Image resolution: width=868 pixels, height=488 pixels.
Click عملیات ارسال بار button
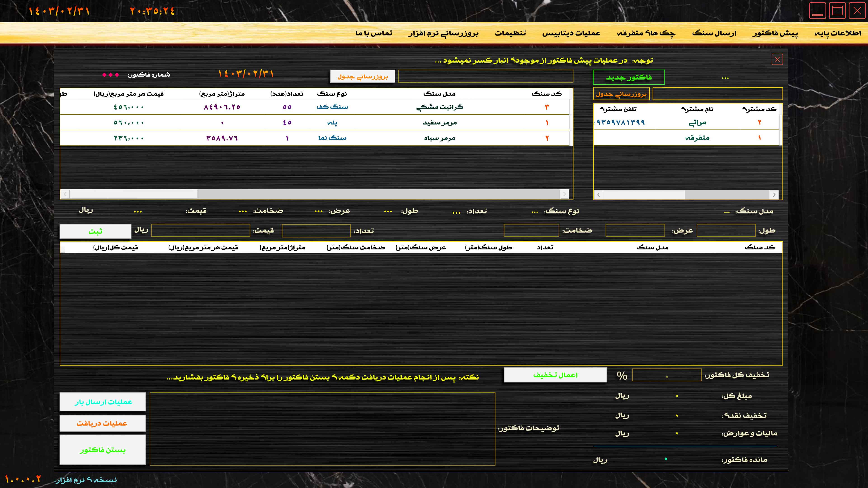click(102, 402)
